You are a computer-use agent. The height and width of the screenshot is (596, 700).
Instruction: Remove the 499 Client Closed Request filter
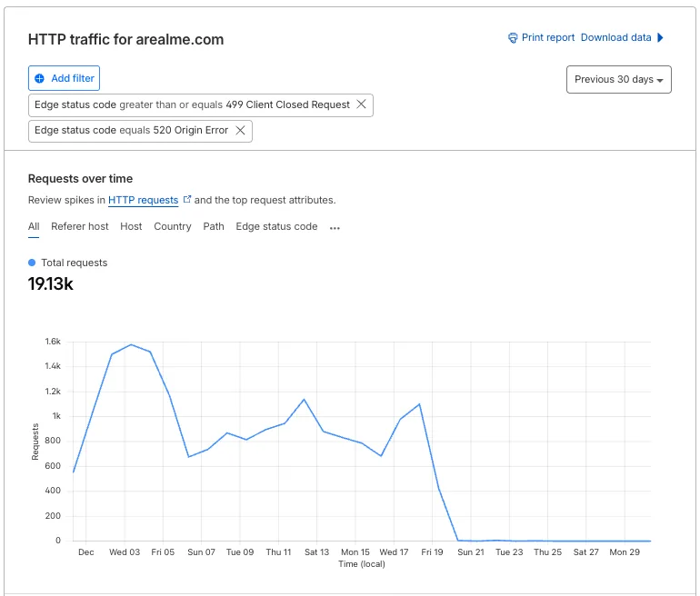(x=361, y=104)
